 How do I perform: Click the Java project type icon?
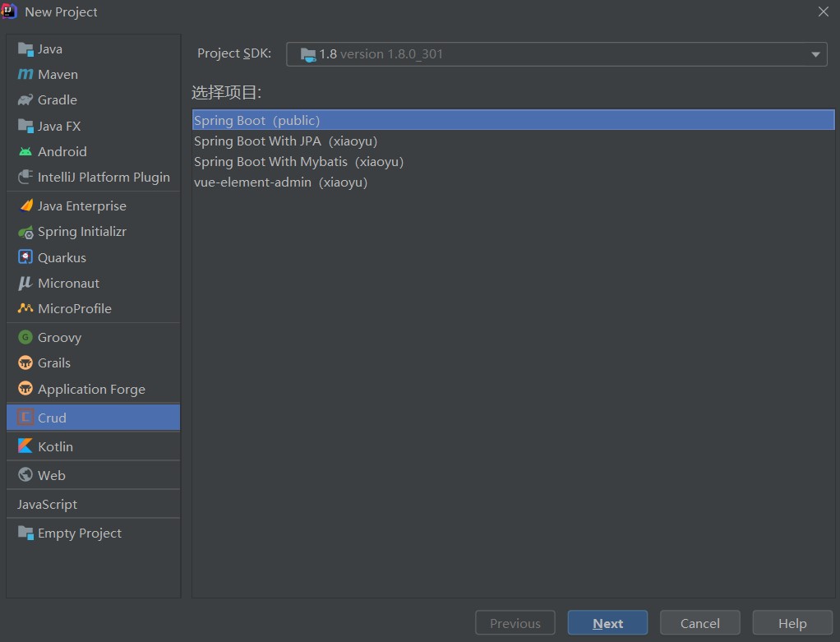[x=25, y=49]
